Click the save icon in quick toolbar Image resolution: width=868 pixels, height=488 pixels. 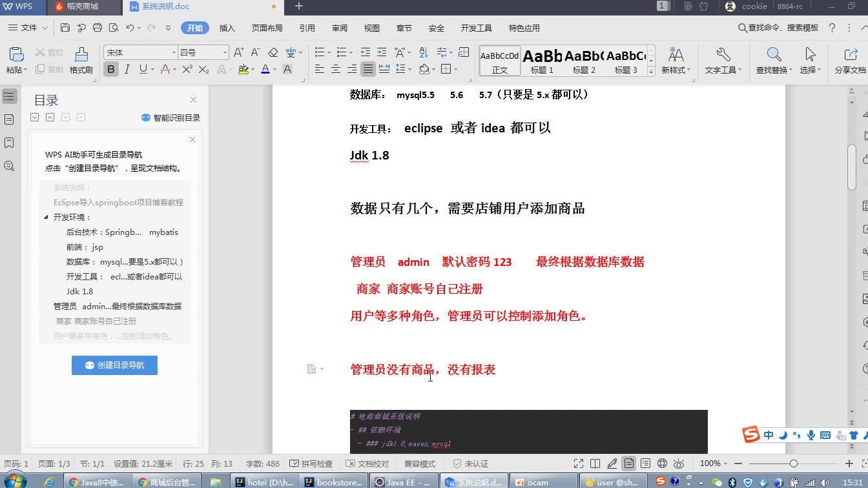tap(65, 28)
